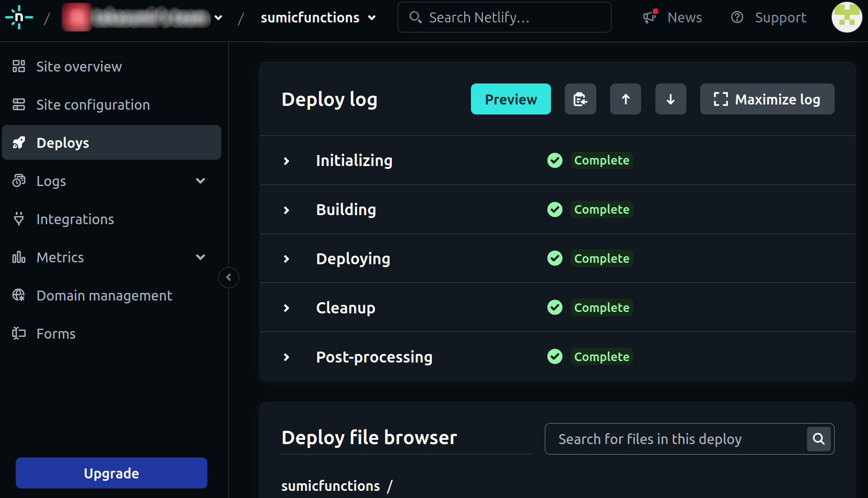The width and height of the screenshot is (868, 498).
Task: Click the Deploy log heading
Action: click(x=329, y=100)
